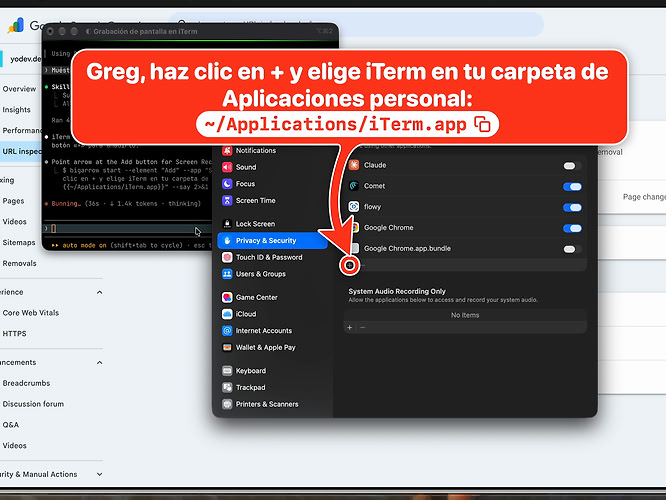Click the iTerm command input prompt
Viewport: 666px width, 500px height.
[x=127, y=229]
